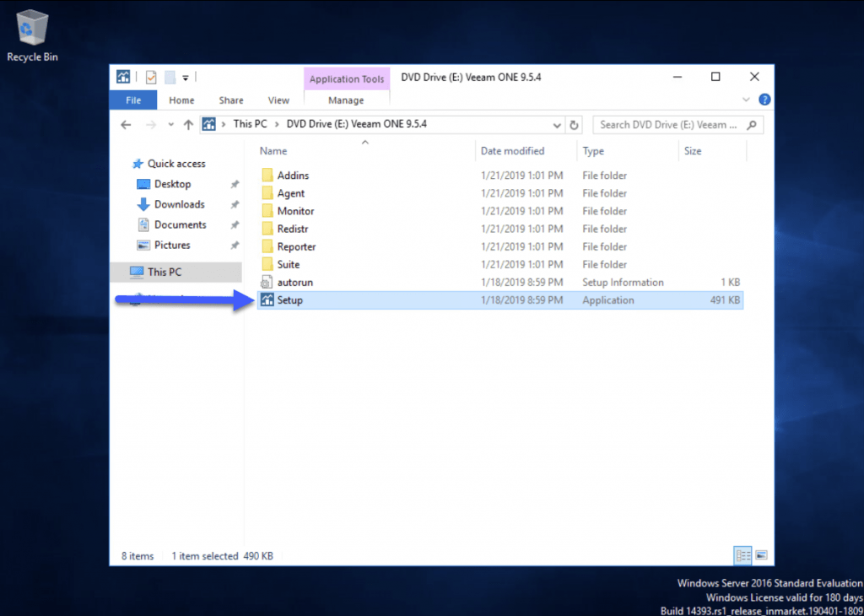Switch to the View ribbon tab
The image size is (864, 616).
point(278,100)
